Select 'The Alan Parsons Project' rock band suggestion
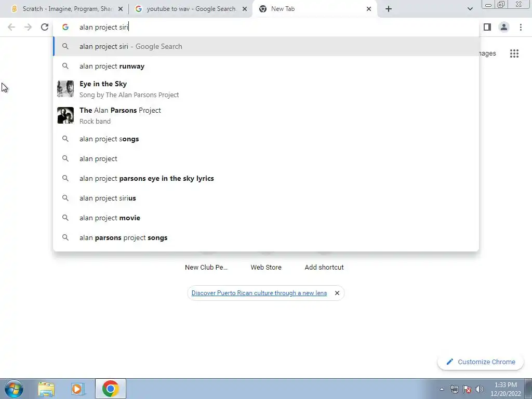The image size is (532, 399). coord(267,115)
